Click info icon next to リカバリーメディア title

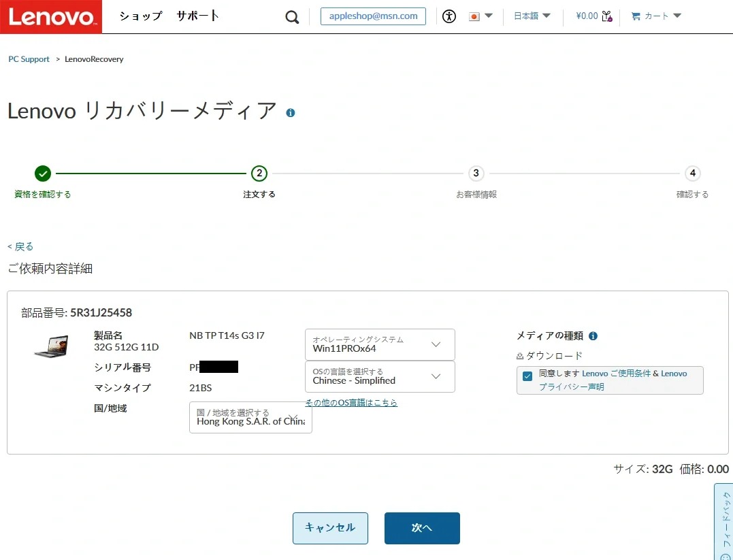(291, 113)
